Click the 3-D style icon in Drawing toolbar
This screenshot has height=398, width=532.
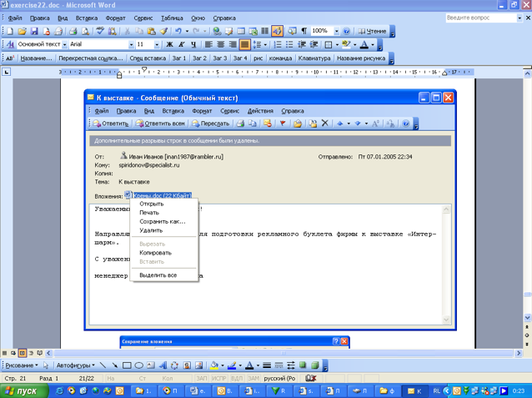[x=315, y=365]
